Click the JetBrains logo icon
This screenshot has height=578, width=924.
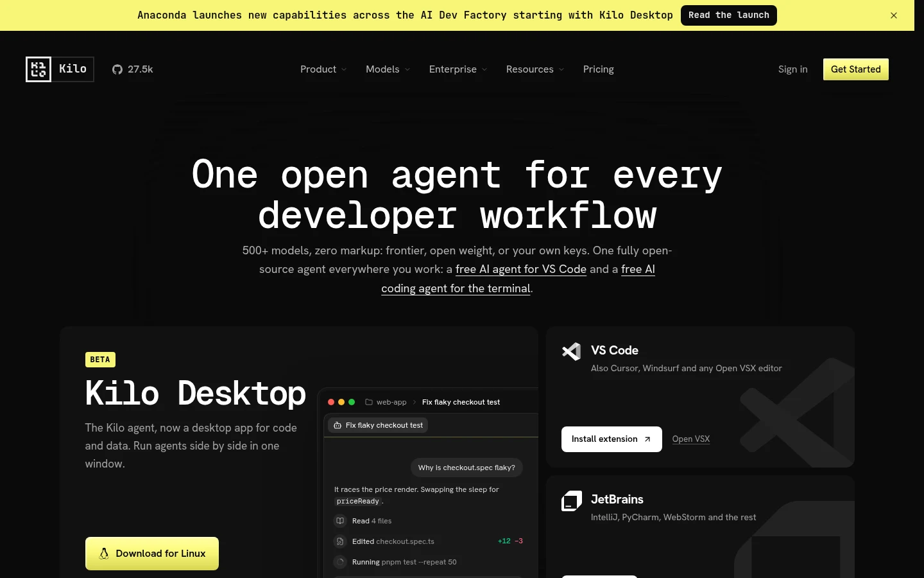[x=572, y=501]
